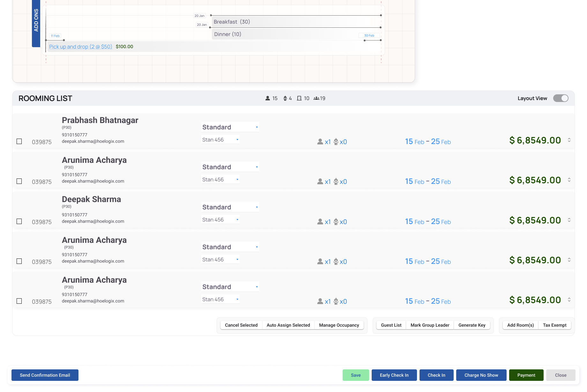Click the rooms count icon in Rooming List header
Viewport: 587px width, 392px height.
click(x=299, y=98)
